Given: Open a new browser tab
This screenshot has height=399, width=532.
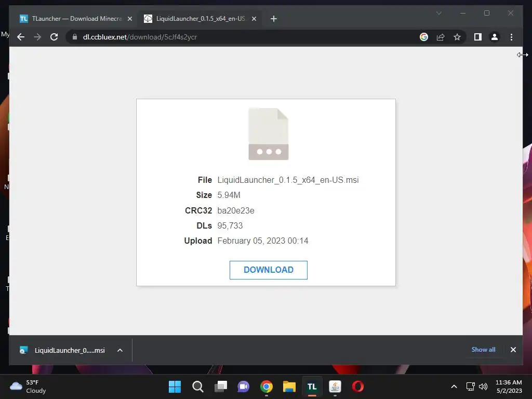Looking at the screenshot, I should (274, 19).
